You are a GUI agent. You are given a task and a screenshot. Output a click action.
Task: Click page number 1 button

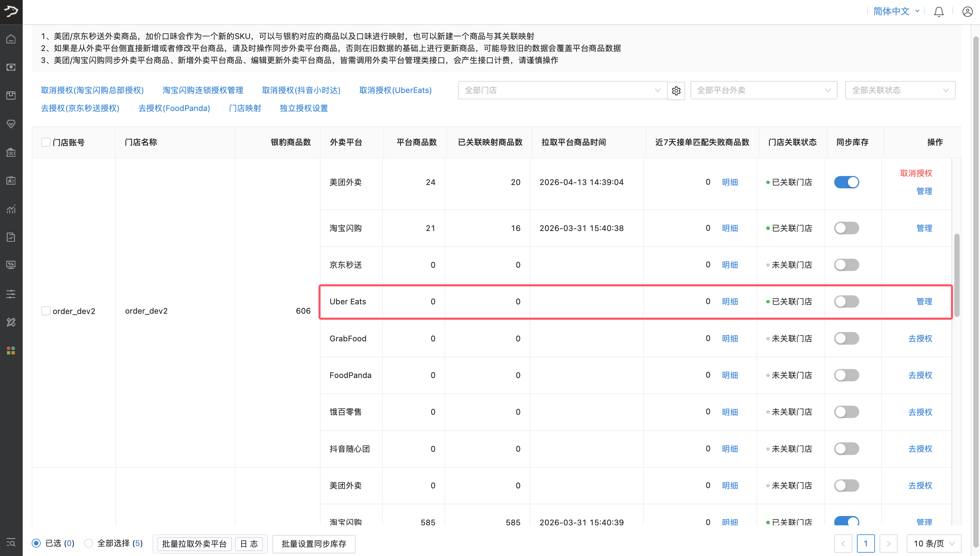(866, 543)
